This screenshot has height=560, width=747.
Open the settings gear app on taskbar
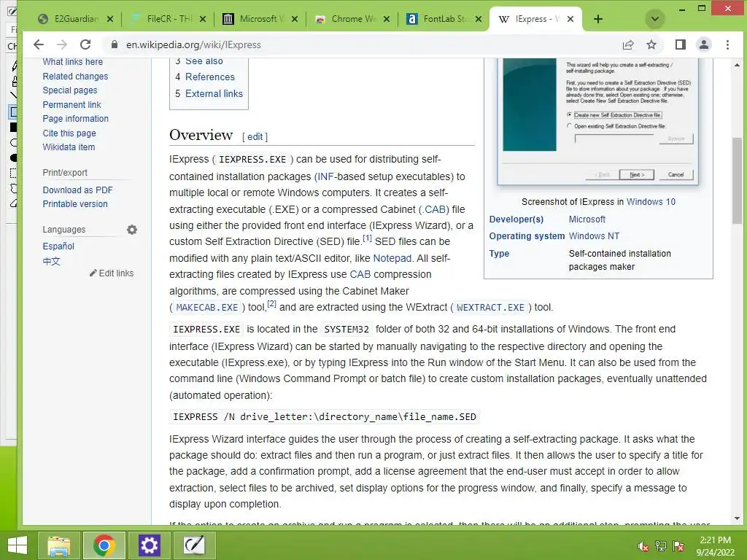pos(149,545)
